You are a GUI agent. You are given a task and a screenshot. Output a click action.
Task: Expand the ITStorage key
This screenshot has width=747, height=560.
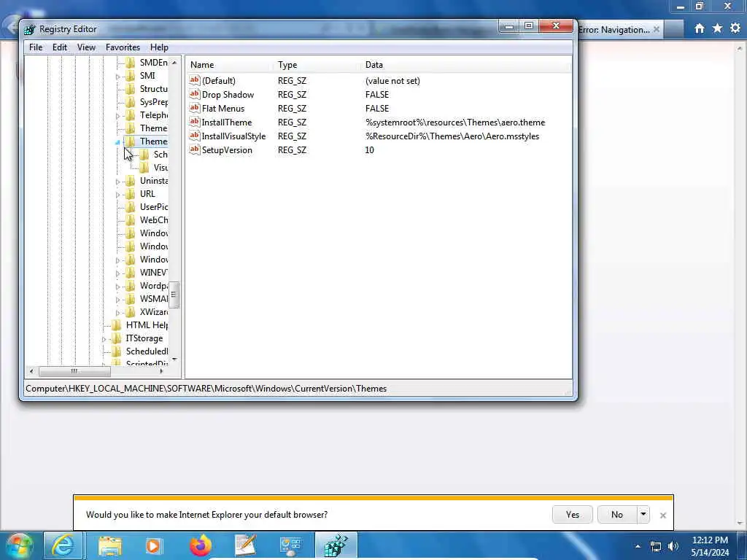[x=104, y=339]
